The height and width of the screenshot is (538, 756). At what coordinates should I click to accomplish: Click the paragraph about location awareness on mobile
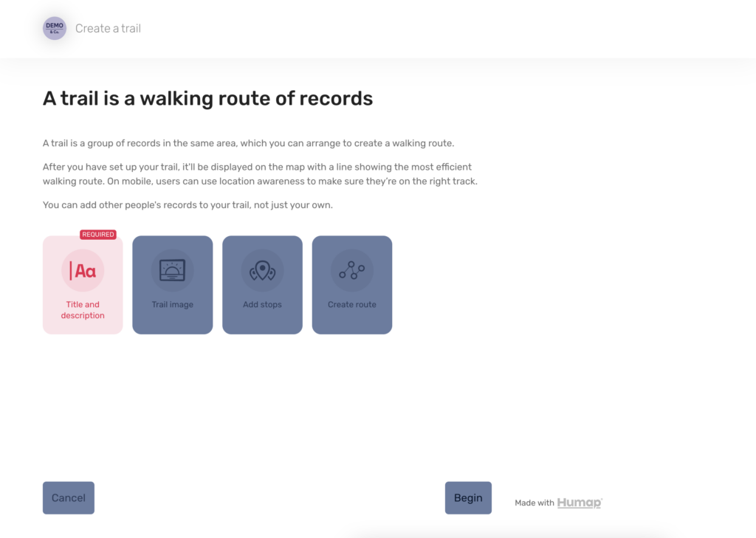(260, 182)
